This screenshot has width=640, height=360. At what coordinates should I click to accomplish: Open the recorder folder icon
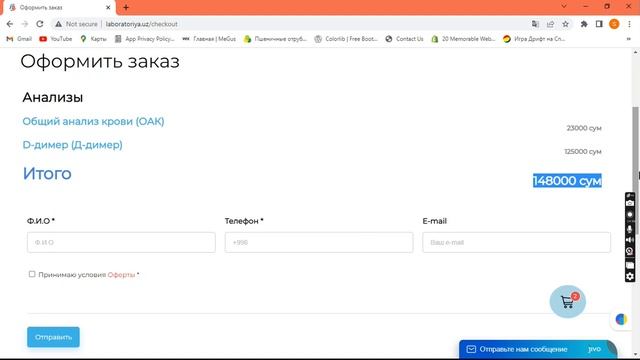[x=630, y=265]
